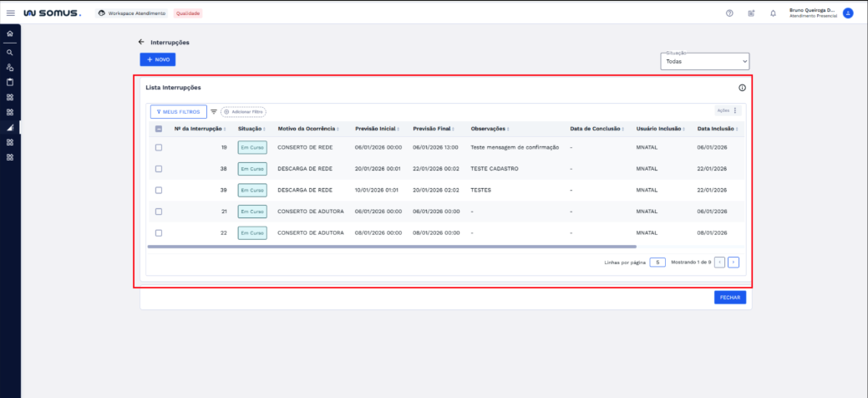
Task: Check the checkbox for interruption 19
Action: pyautogui.click(x=159, y=147)
